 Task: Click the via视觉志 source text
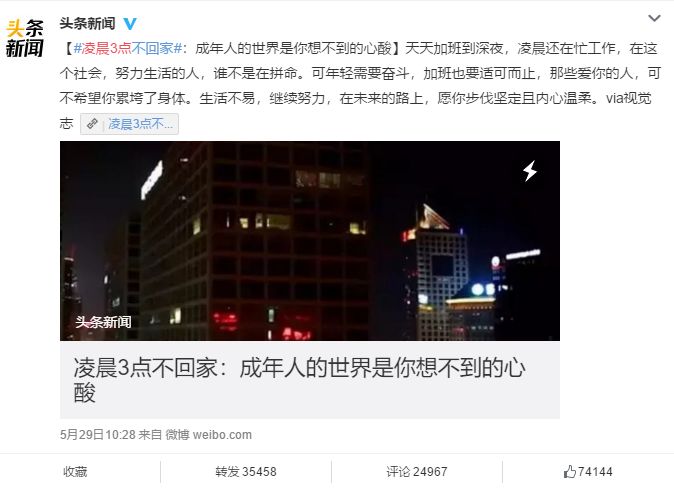(628, 98)
